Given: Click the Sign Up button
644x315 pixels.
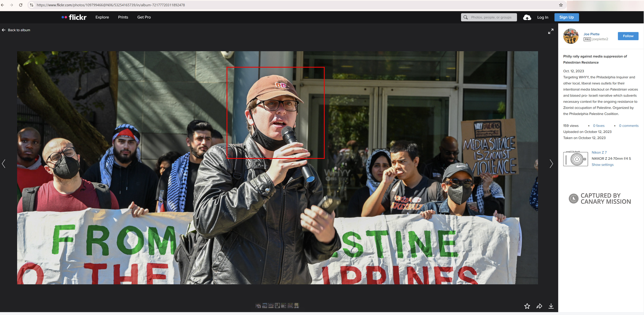Looking at the screenshot, I should point(567,17).
